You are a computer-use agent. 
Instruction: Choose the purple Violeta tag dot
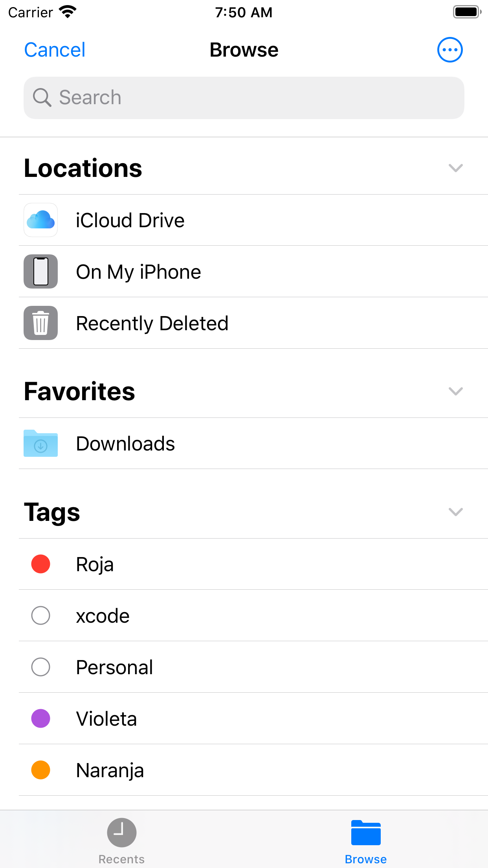(40, 719)
